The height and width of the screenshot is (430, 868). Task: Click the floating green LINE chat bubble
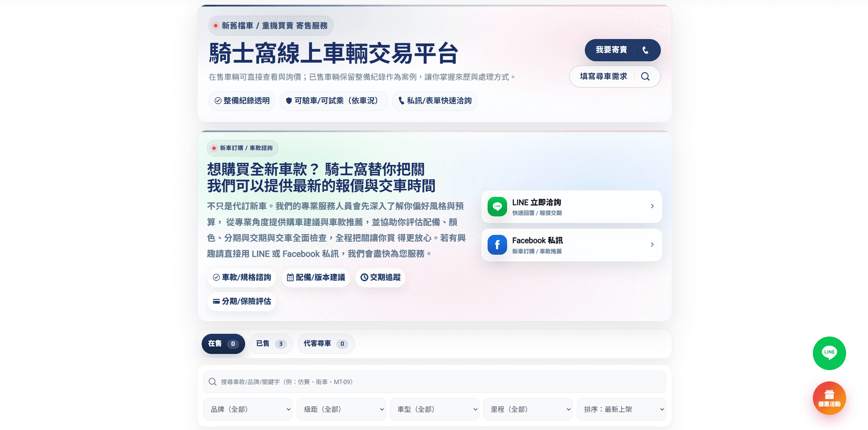(x=829, y=353)
